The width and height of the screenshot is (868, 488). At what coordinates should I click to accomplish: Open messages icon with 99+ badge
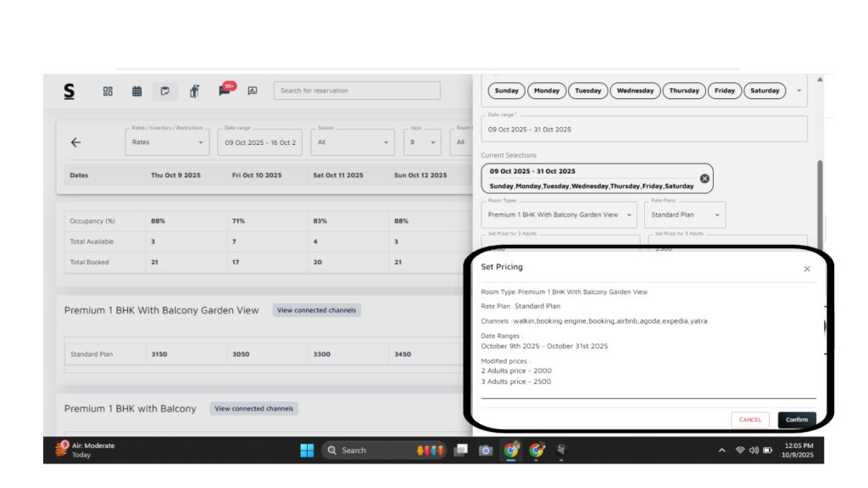pyautogui.click(x=225, y=91)
